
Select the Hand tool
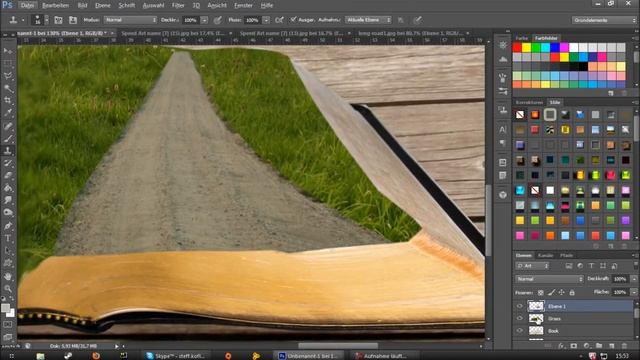8,276
